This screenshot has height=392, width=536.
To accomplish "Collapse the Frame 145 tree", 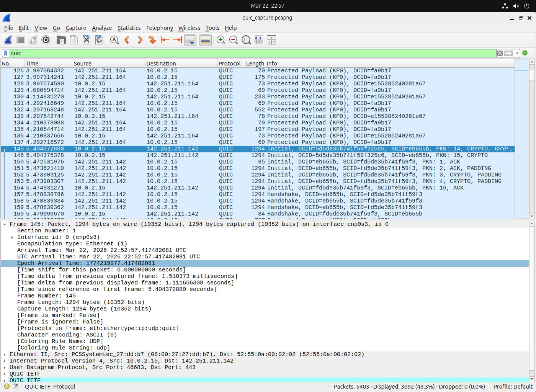I will [5, 224].
